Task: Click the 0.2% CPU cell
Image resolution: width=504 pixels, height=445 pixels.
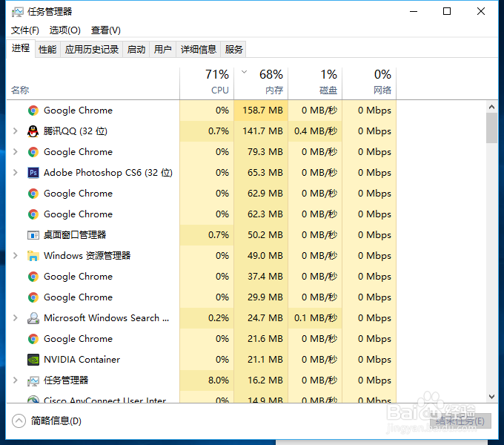Action: [x=207, y=318]
